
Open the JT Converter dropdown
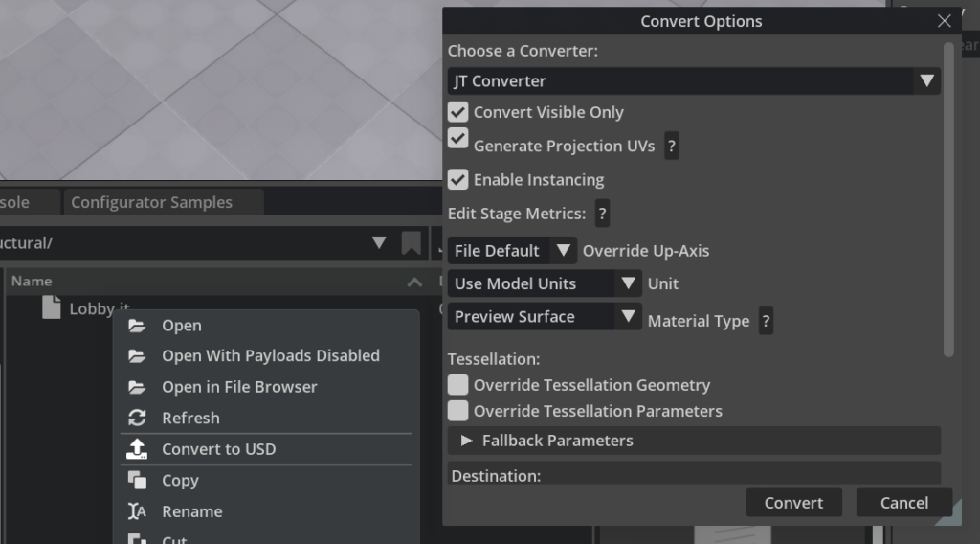[694, 81]
